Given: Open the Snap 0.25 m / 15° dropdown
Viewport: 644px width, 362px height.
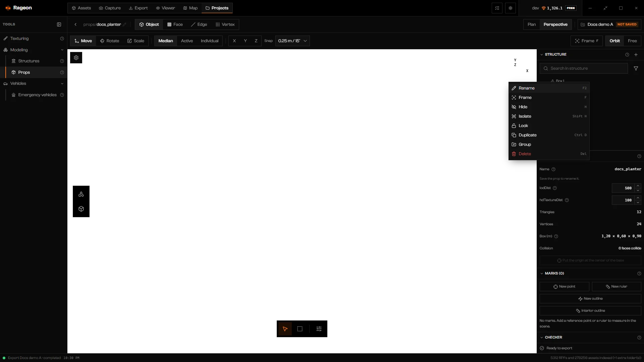Looking at the screenshot, I should [292, 41].
